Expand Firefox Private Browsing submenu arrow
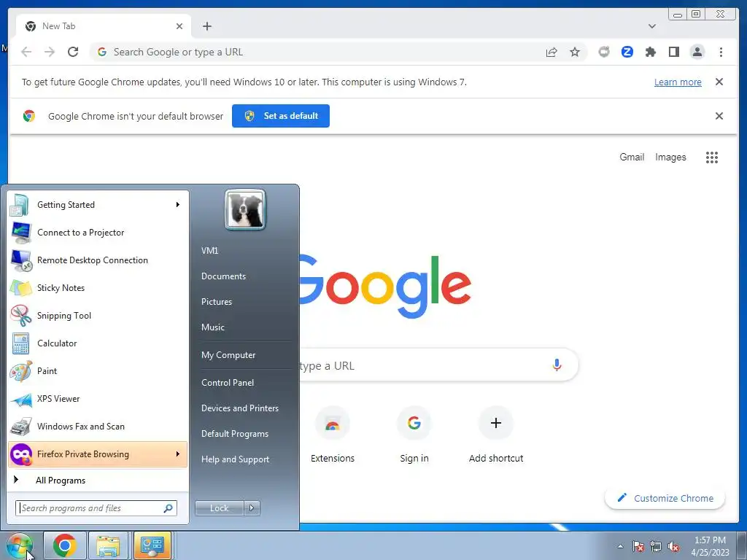 pos(178,454)
